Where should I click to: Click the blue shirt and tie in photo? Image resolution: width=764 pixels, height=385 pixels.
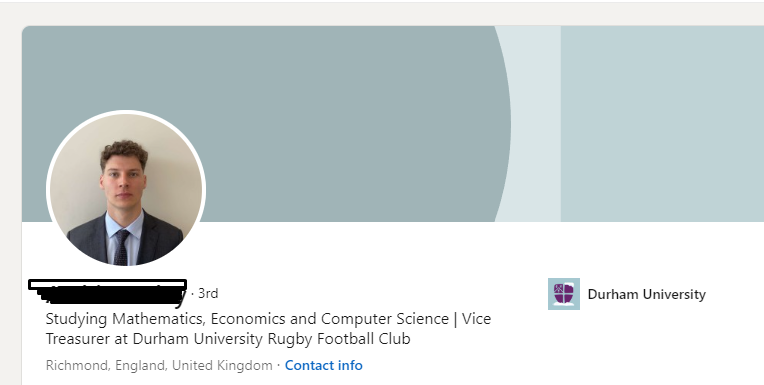tap(123, 240)
